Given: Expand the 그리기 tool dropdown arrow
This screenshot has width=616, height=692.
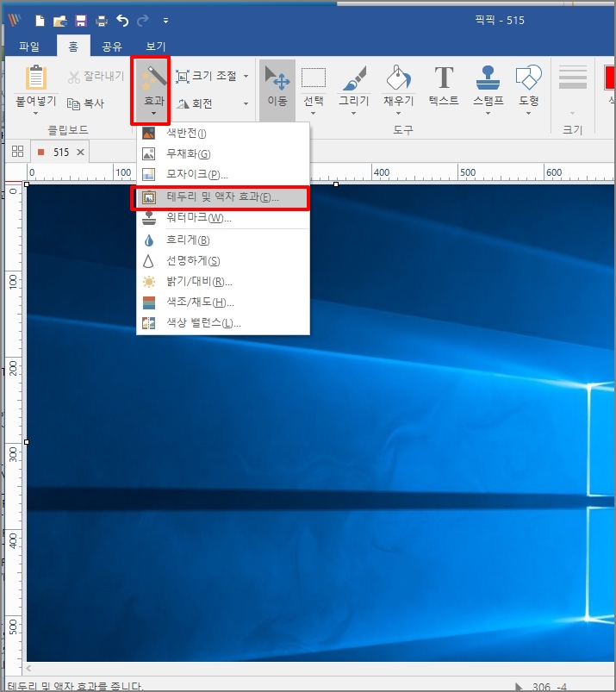Looking at the screenshot, I should [x=354, y=114].
